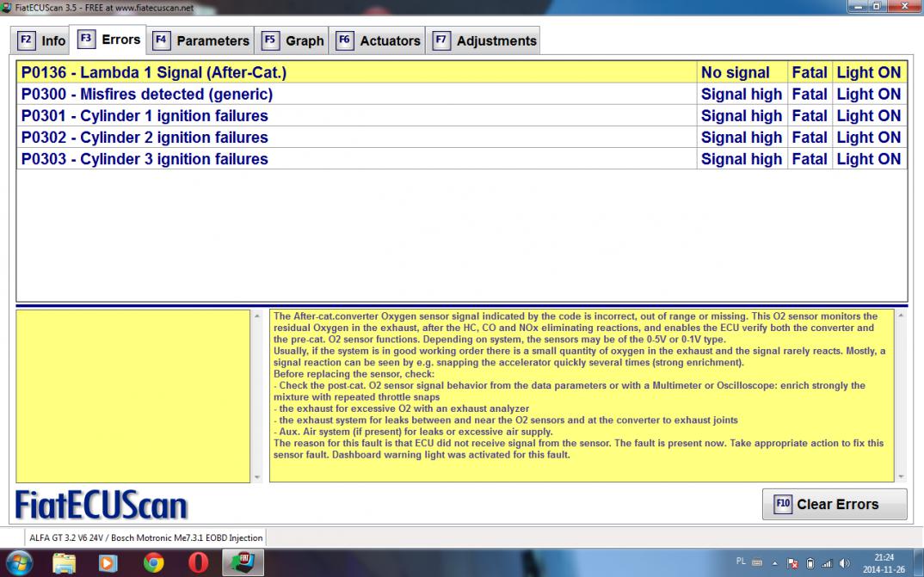The width and height of the screenshot is (924, 577).
Task: Click the F7 key icon on Adjustments tab
Action: click(440, 40)
